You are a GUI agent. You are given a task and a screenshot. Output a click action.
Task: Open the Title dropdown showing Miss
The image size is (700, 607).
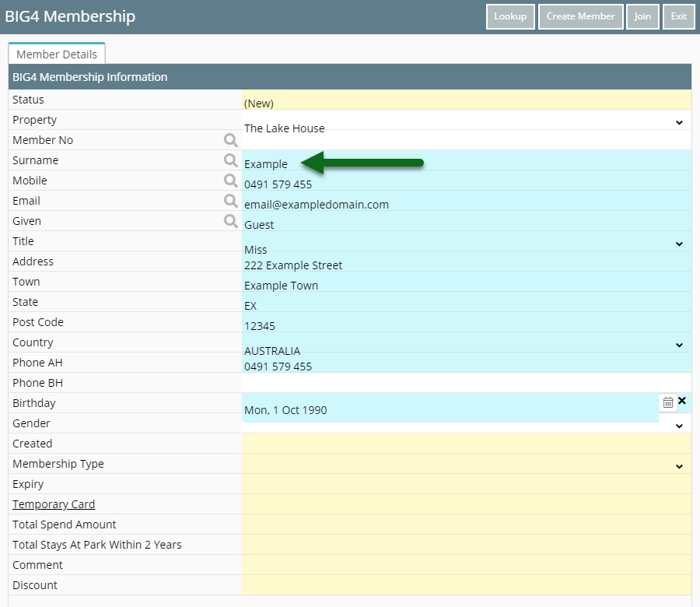click(679, 244)
